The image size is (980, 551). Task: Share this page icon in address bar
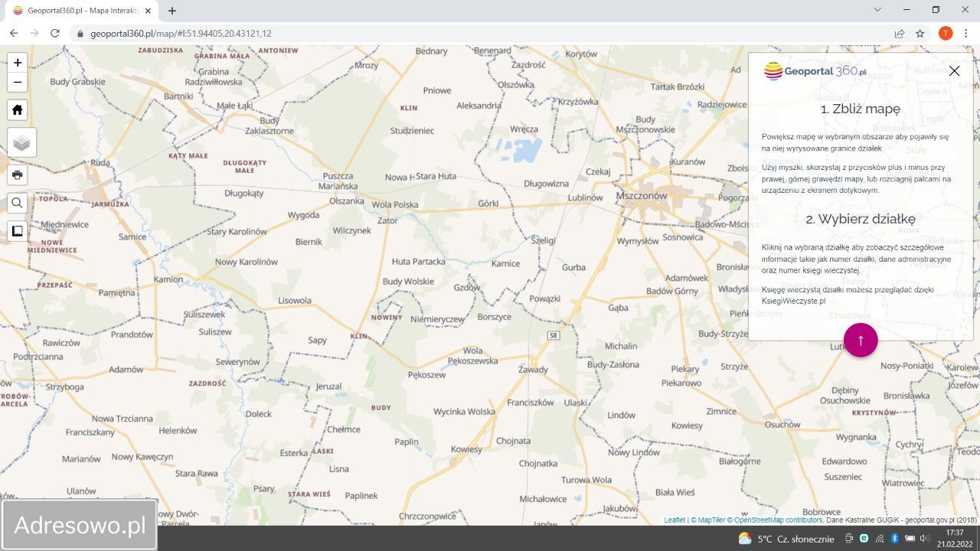900,34
